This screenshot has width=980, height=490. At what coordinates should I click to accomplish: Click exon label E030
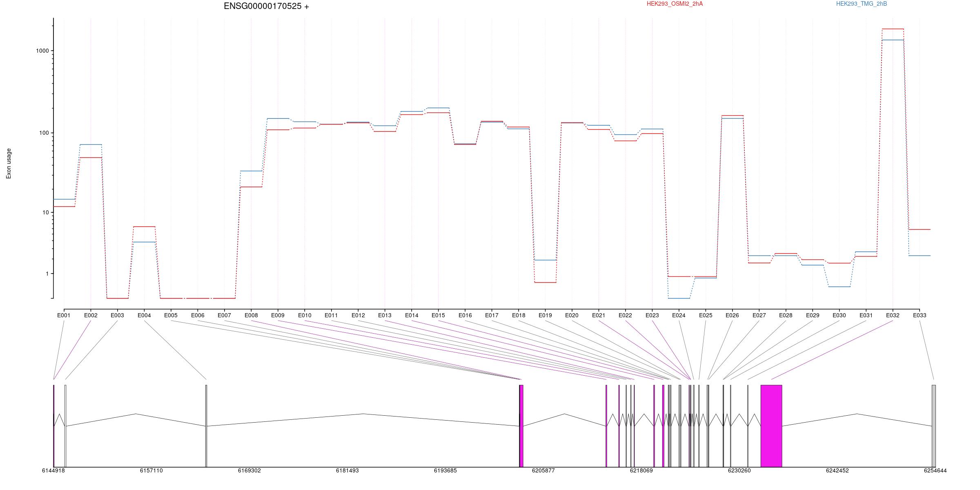839,315
